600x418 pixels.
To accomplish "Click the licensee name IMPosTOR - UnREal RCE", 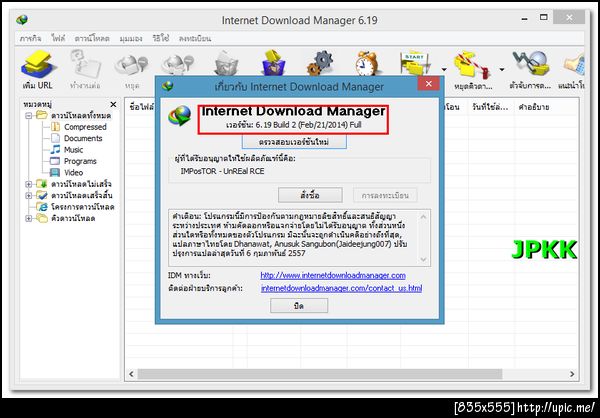I will coord(222,171).
